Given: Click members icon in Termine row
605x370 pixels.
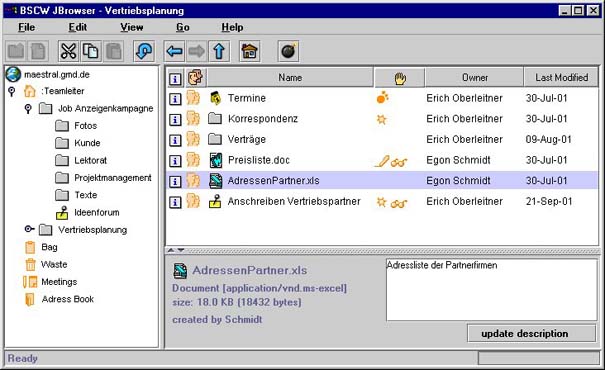Looking at the screenshot, I should (193, 98).
